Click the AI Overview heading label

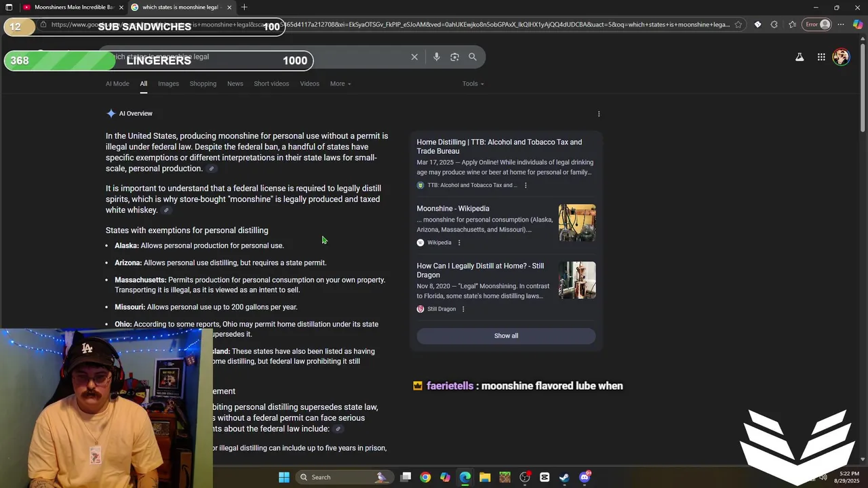click(136, 114)
